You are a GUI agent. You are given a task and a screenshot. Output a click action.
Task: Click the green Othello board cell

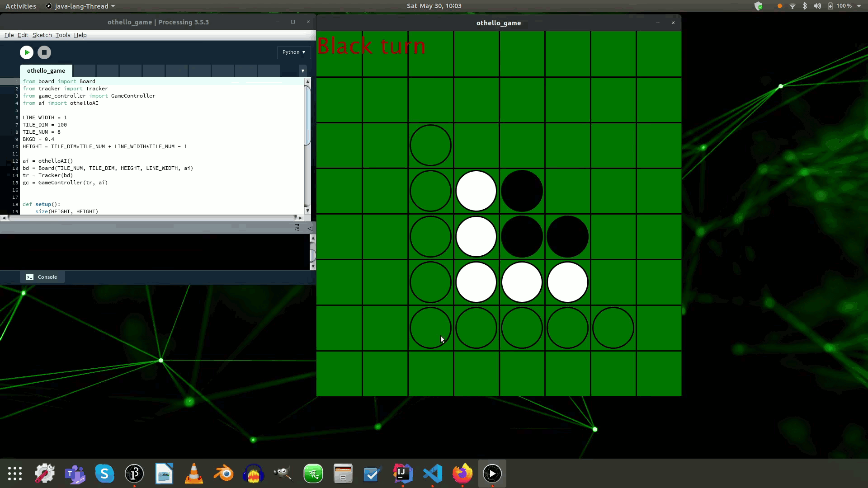[x=340, y=54]
